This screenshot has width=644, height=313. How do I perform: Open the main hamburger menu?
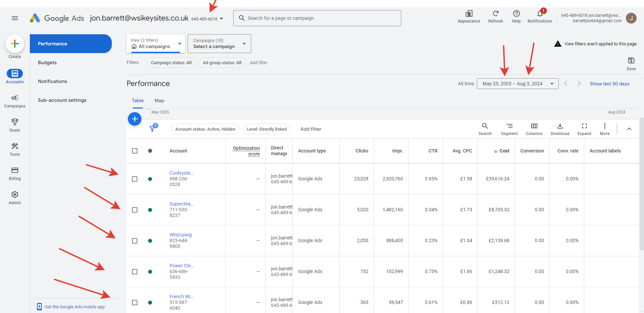pyautogui.click(x=15, y=18)
